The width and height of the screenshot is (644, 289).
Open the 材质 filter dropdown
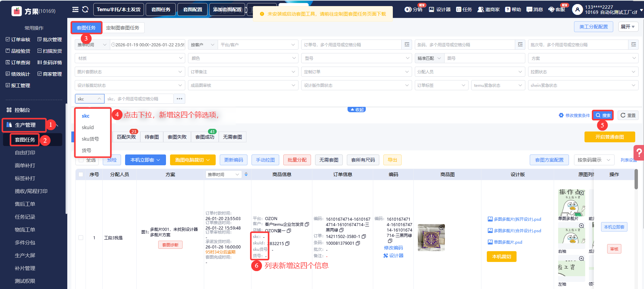(x=130, y=58)
